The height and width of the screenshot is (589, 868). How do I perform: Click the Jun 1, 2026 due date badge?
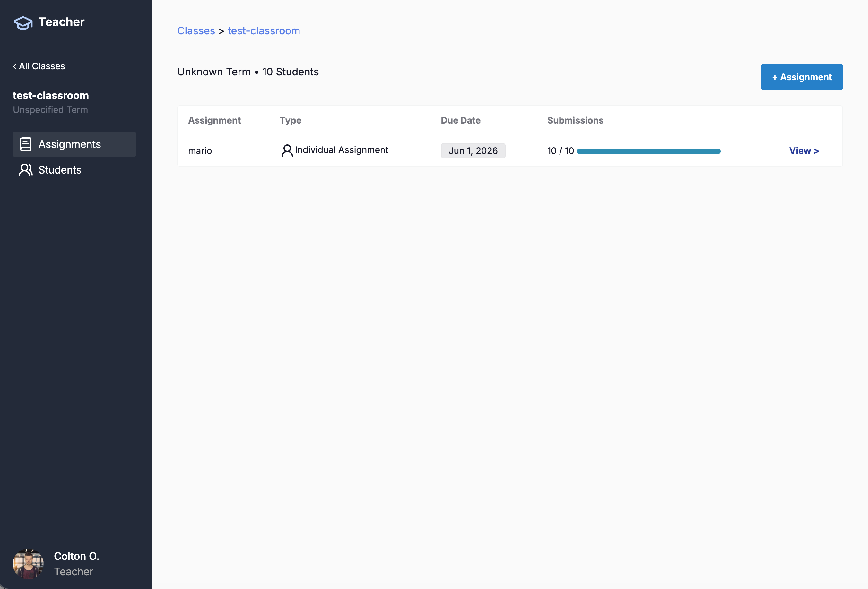473,151
